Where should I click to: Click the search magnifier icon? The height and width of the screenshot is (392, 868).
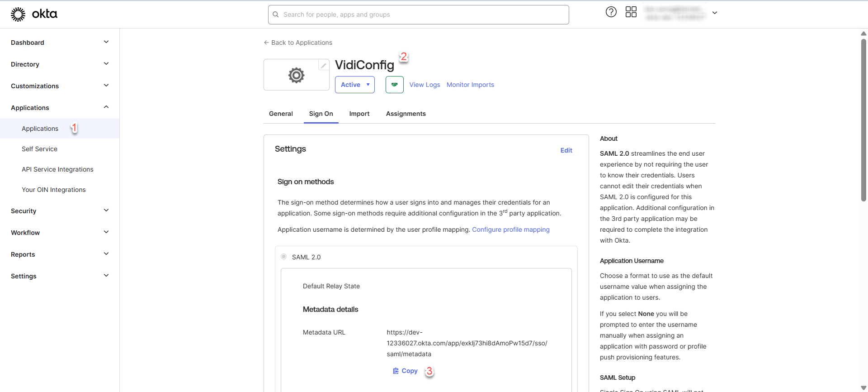tap(276, 14)
